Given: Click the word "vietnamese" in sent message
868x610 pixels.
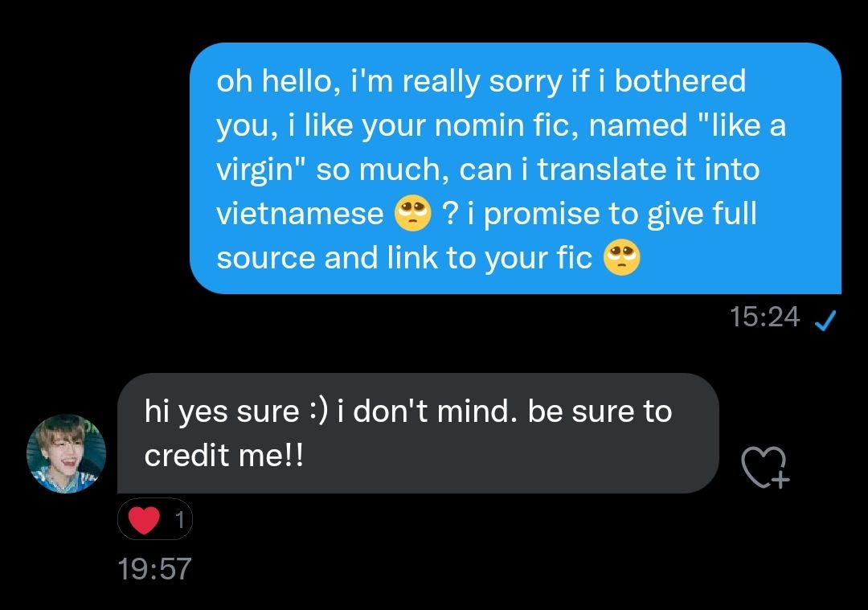Looking at the screenshot, I should tap(300, 214).
